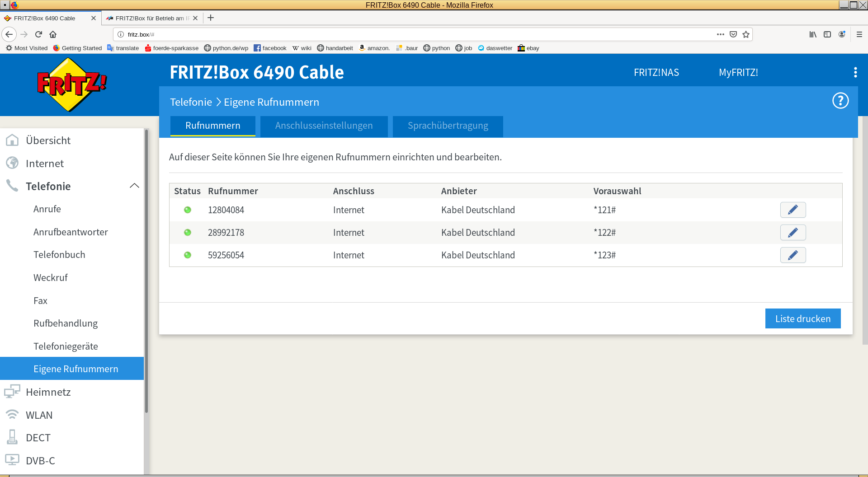Viewport: 868px width, 477px height.
Task: Open facebook bookmark
Action: pyautogui.click(x=270, y=48)
